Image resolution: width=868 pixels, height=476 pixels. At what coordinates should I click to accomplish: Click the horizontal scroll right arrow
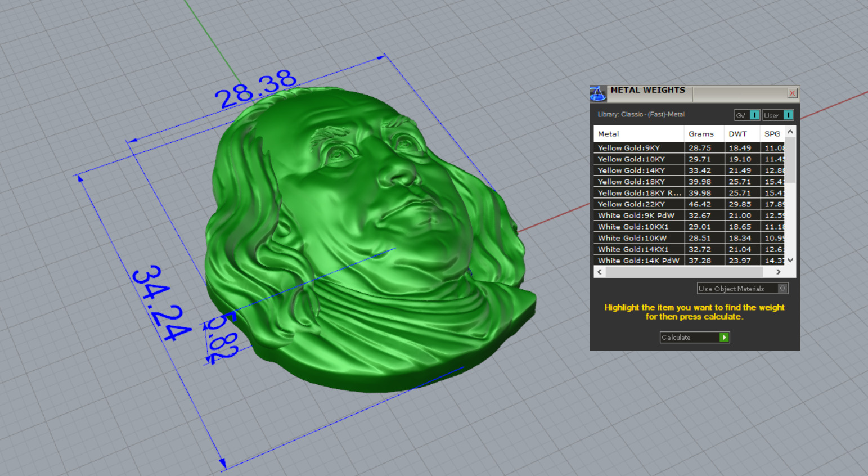[779, 272]
